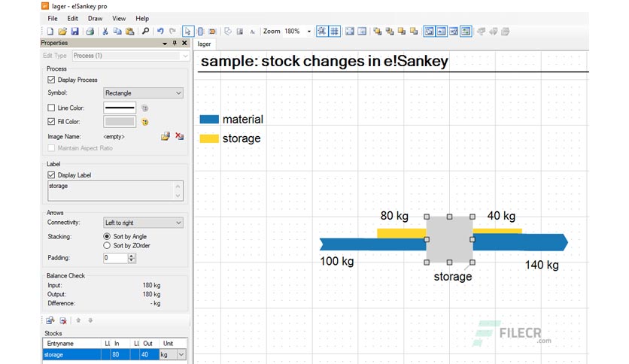The image size is (629, 364).
Task: Expand the Connectivity Left to right dropdown
Action: coord(143,223)
